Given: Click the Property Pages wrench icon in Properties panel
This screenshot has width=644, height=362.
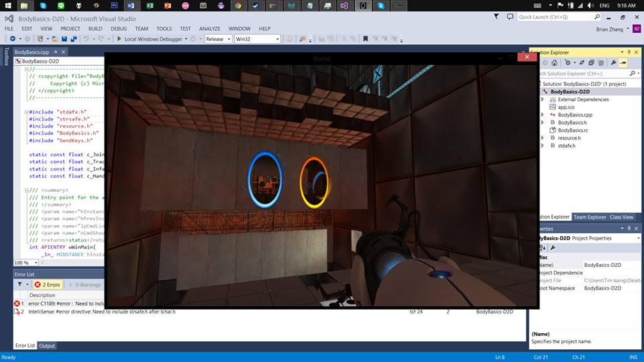Looking at the screenshot, I should [x=553, y=247].
